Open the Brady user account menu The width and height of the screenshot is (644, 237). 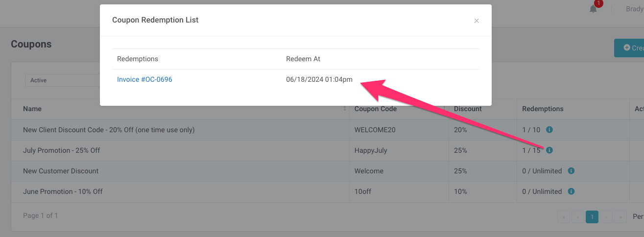coord(634,9)
